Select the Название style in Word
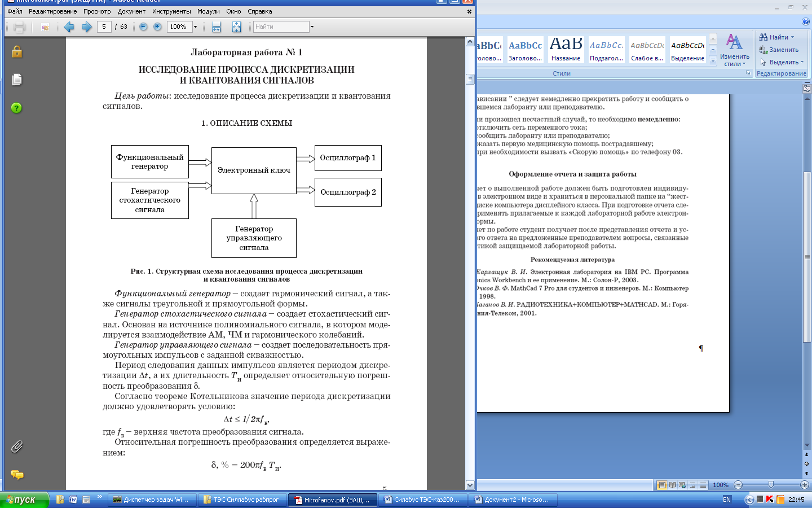The image size is (812, 508). (x=566, y=50)
